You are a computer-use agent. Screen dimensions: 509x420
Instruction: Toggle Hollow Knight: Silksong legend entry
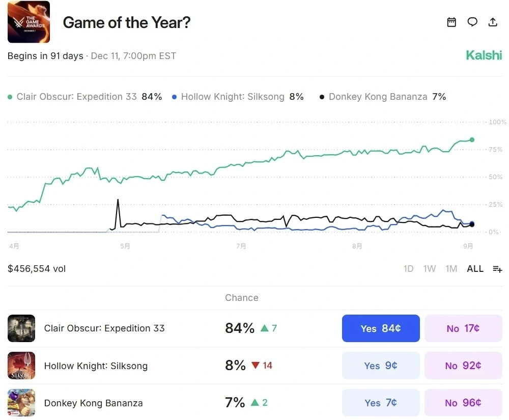coord(238,97)
